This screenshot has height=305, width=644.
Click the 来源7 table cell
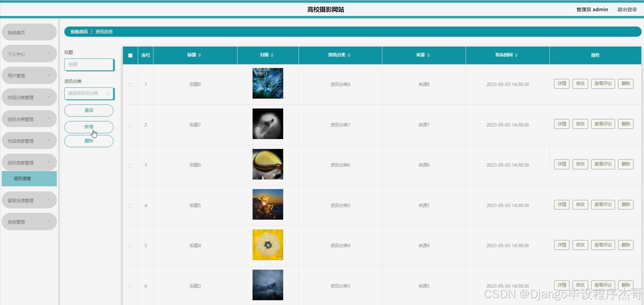(x=424, y=125)
